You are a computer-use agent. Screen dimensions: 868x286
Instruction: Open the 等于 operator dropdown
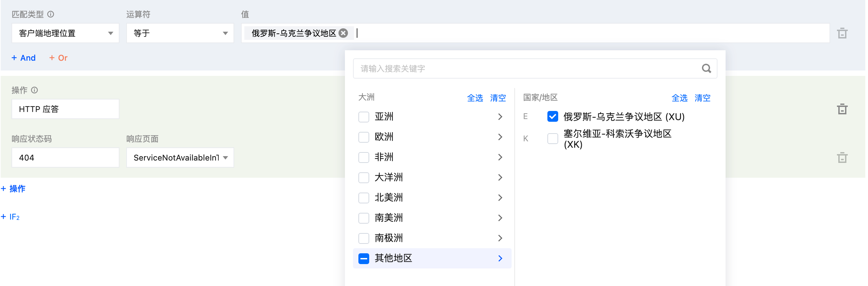point(180,33)
